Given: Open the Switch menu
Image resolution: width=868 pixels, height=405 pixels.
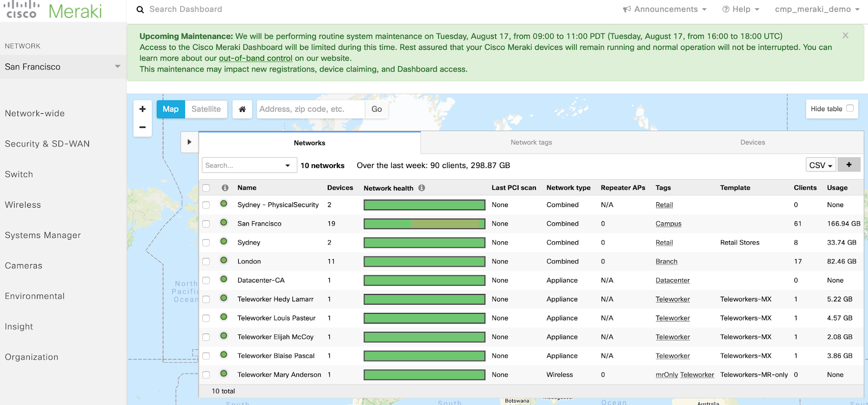Looking at the screenshot, I should point(19,174).
